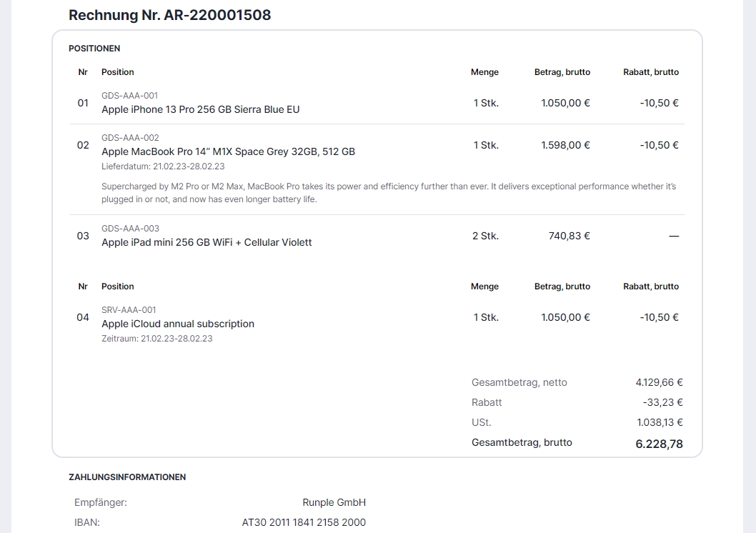Click the gross total 6.228,78
This screenshot has width=756, height=533.
click(x=659, y=444)
